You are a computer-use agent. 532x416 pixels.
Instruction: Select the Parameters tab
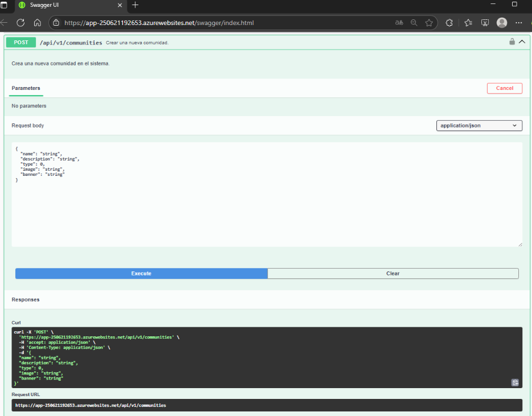coord(26,88)
